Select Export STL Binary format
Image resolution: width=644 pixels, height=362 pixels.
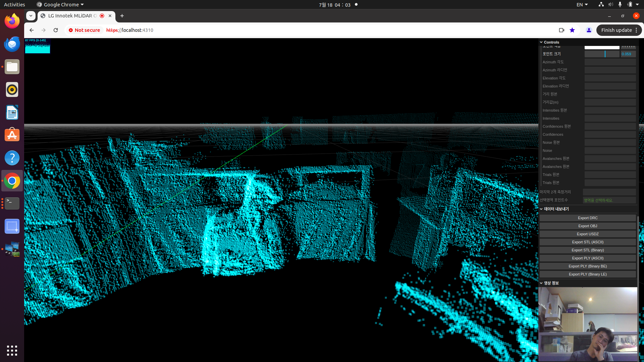587,250
